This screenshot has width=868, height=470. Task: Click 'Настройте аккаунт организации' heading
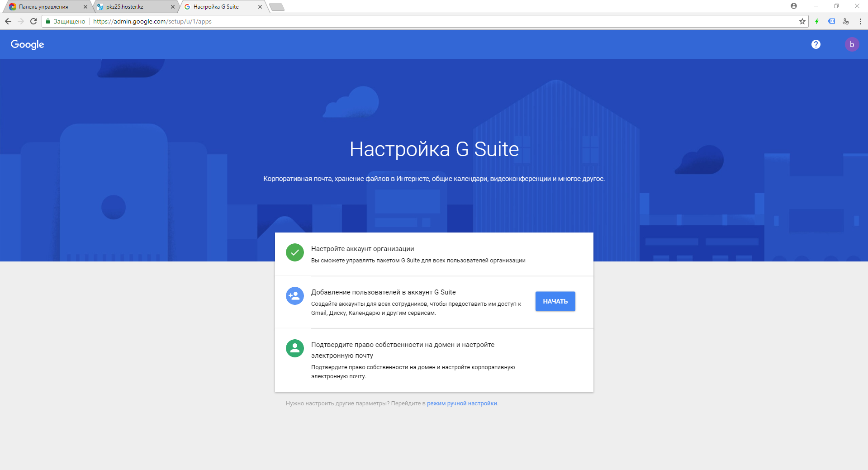tap(362, 249)
